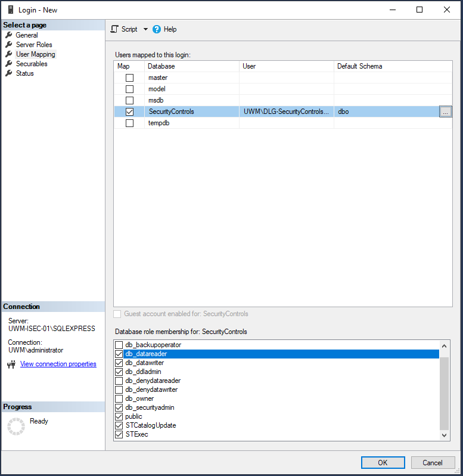Screen dimensions: 463x476
Task: Enable the db_denydatareader role
Action: 119,381
